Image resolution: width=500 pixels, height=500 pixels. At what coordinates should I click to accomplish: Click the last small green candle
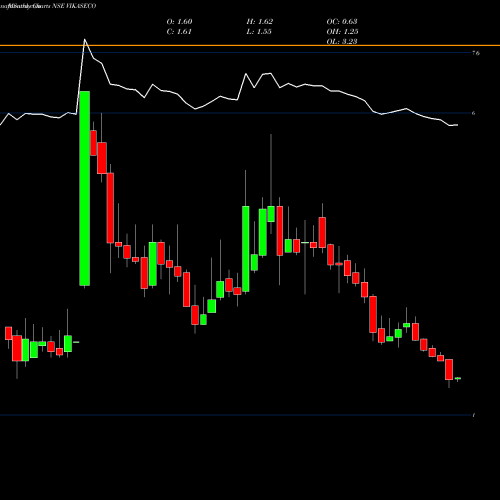tap(458, 378)
